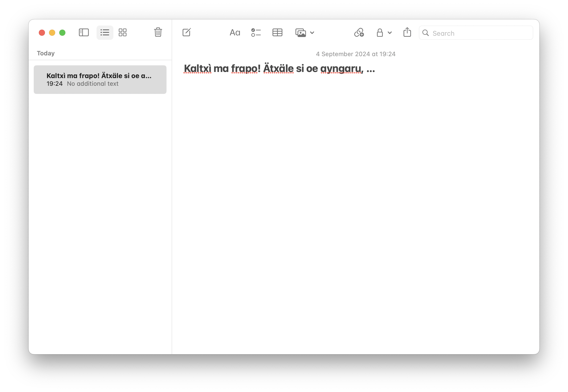Switch to gallery view
Image resolution: width=568 pixels, height=392 pixels.
123,32
